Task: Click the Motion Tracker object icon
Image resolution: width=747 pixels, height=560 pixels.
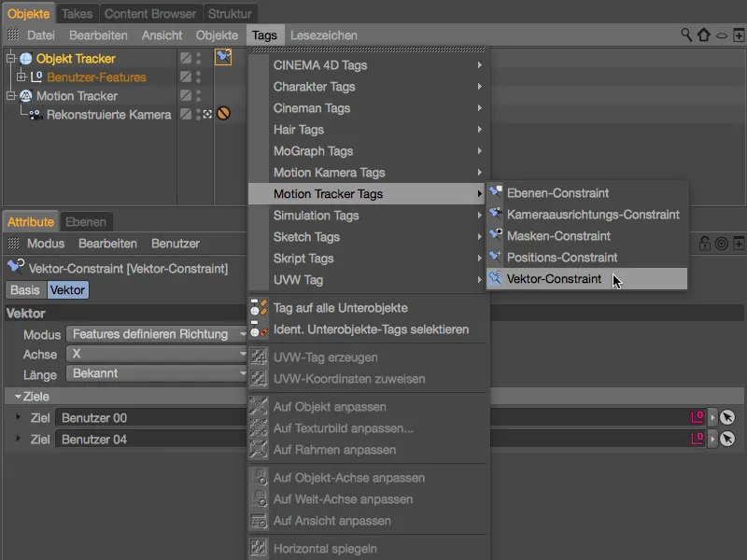Action: point(26,96)
